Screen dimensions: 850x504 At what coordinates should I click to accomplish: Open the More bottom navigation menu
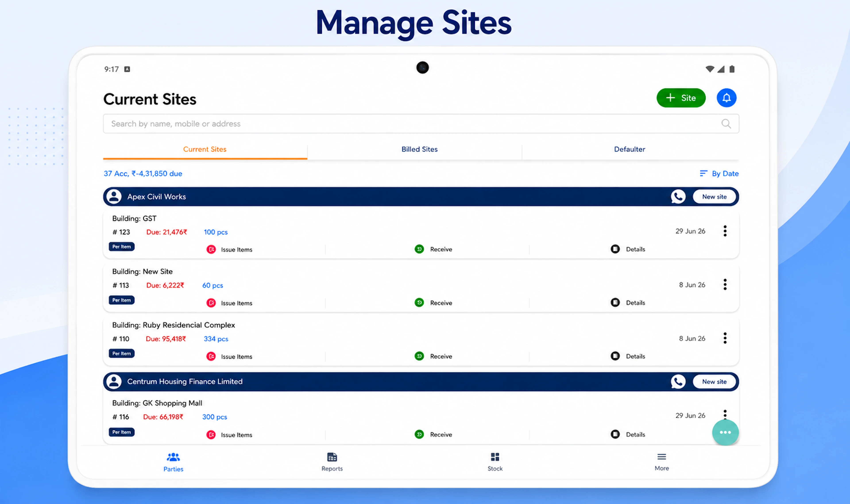pos(661,462)
